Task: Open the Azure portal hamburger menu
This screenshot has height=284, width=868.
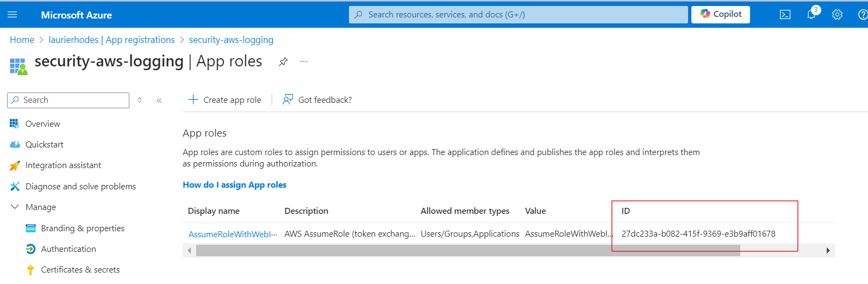Action: [12, 15]
